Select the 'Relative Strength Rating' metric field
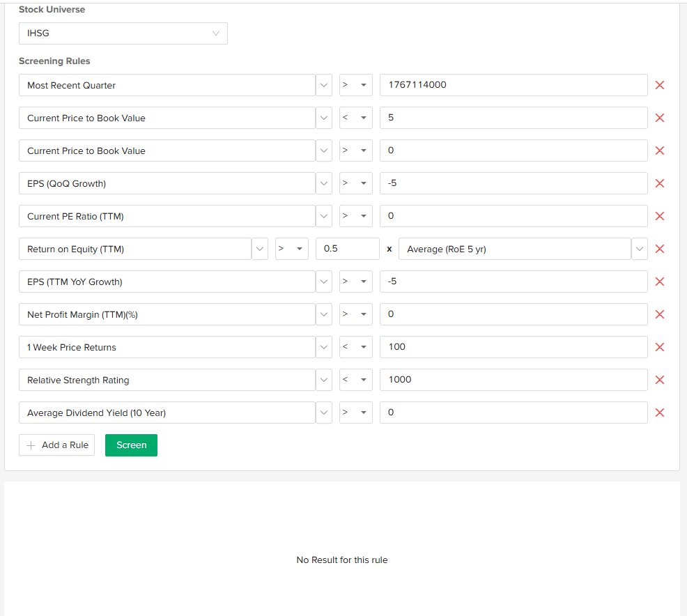The height and width of the screenshot is (616, 687). click(167, 380)
